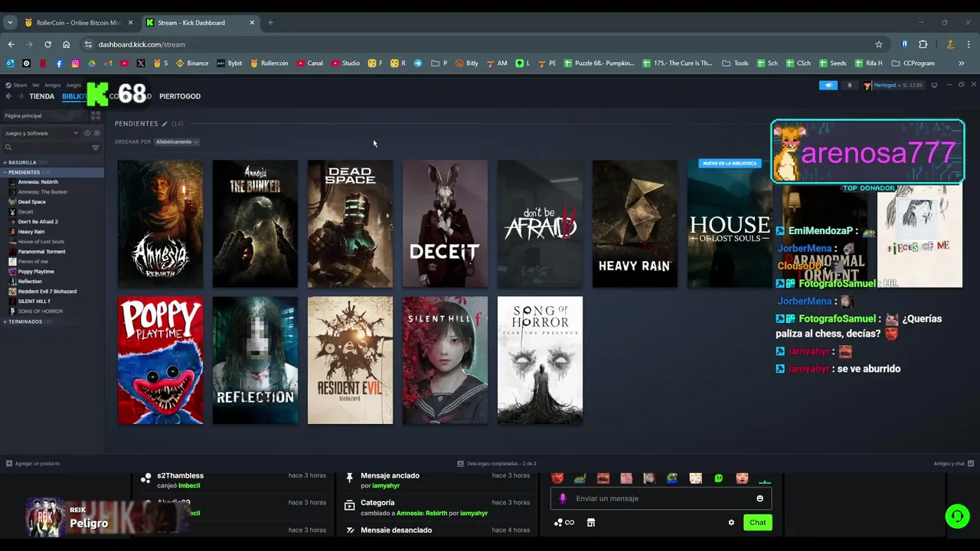980x551 pixels.
Task: Click the recent activity clock icon in sidebar
Action: tap(87, 133)
